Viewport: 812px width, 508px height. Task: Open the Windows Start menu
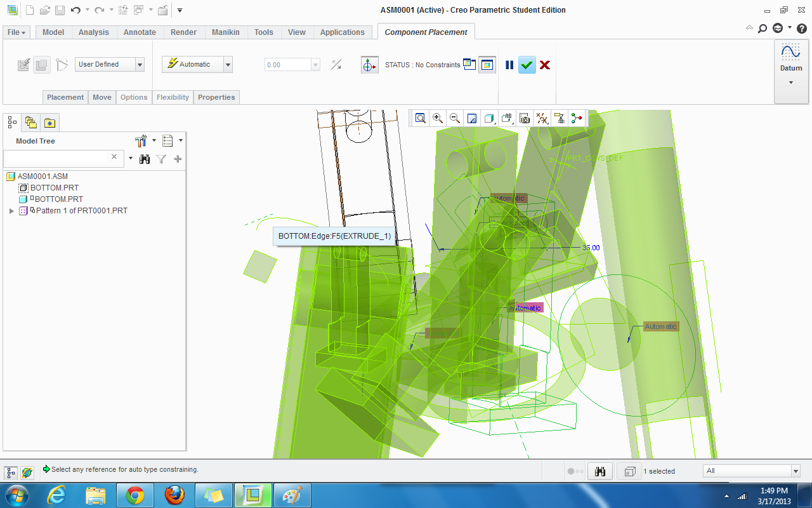pyautogui.click(x=16, y=495)
